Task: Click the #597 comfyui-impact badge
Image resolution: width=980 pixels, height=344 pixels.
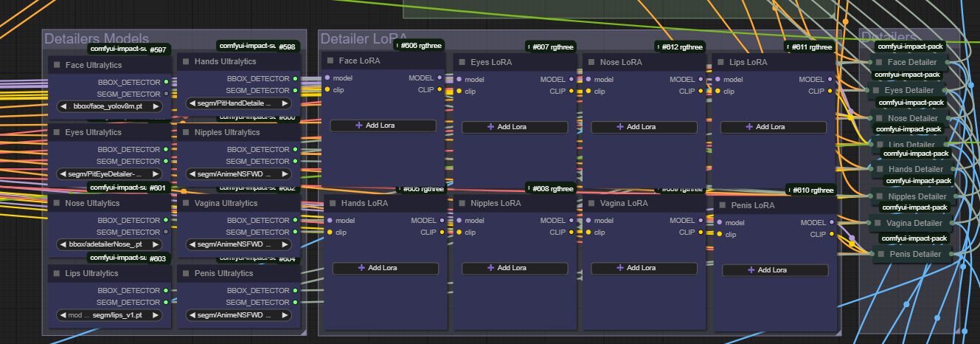Action: (x=130, y=49)
